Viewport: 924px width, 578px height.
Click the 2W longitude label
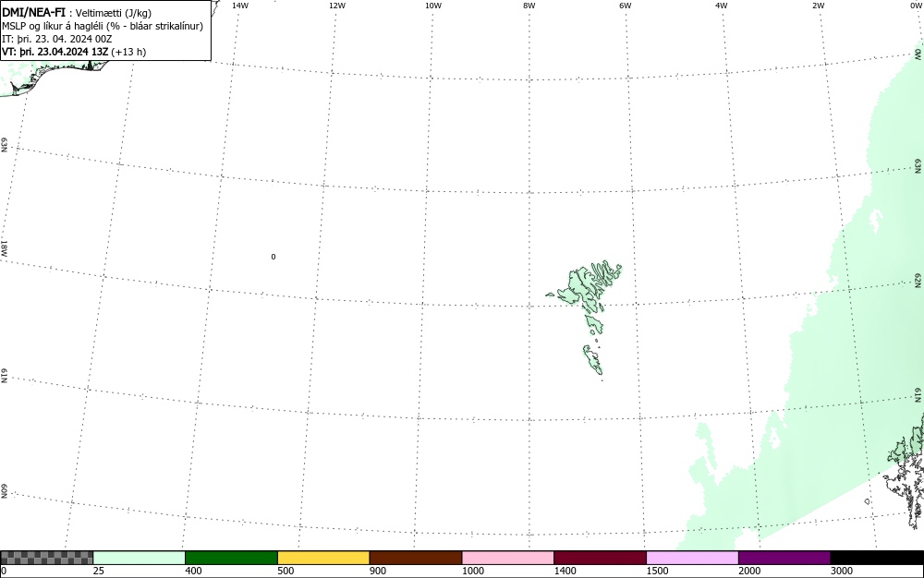pos(818,6)
